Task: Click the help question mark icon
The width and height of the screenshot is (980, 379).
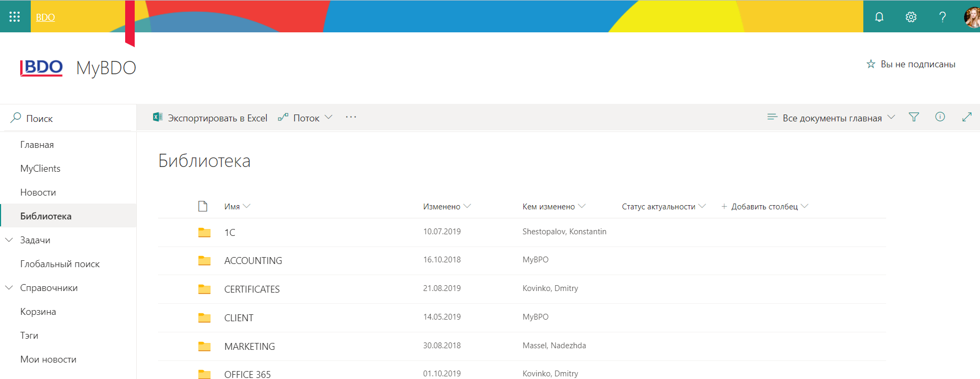Action: pos(942,17)
